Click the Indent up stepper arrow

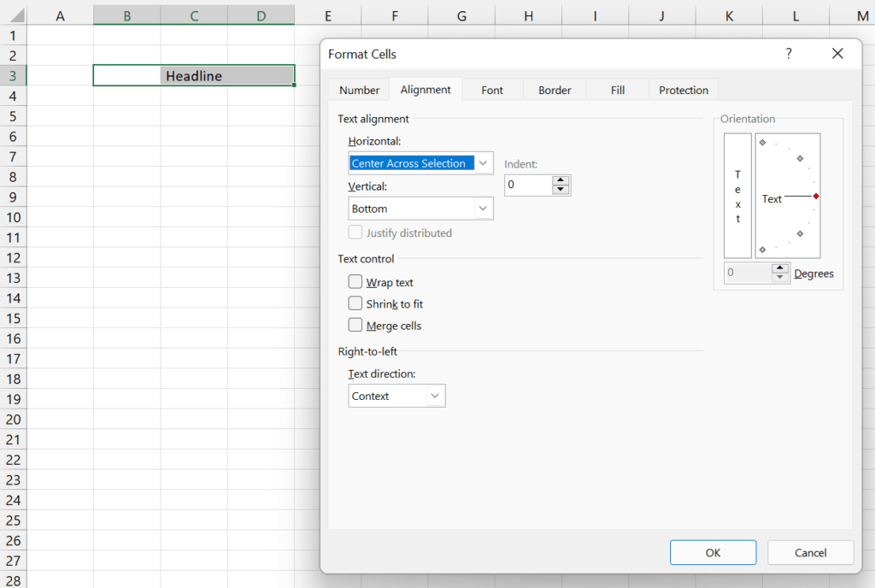pos(561,180)
